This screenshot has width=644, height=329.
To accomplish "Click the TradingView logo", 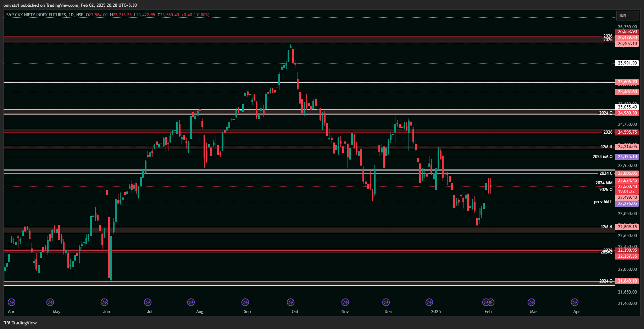I will coord(20,323).
